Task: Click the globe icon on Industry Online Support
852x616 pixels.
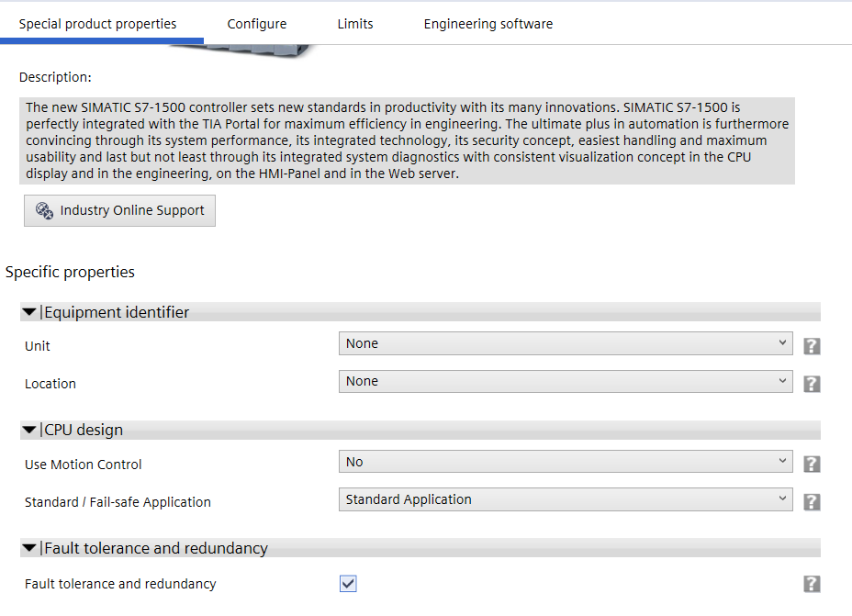Action: click(44, 211)
